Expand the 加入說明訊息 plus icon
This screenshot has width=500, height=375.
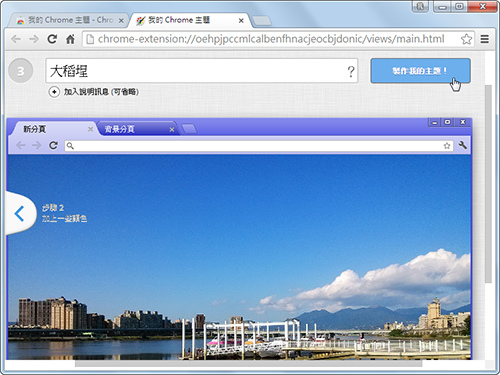click(54, 92)
